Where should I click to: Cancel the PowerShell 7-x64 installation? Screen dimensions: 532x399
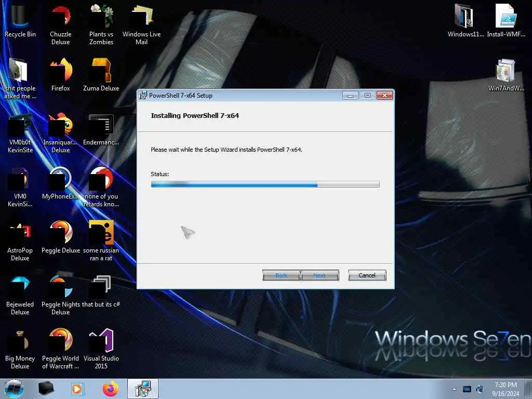pos(367,275)
